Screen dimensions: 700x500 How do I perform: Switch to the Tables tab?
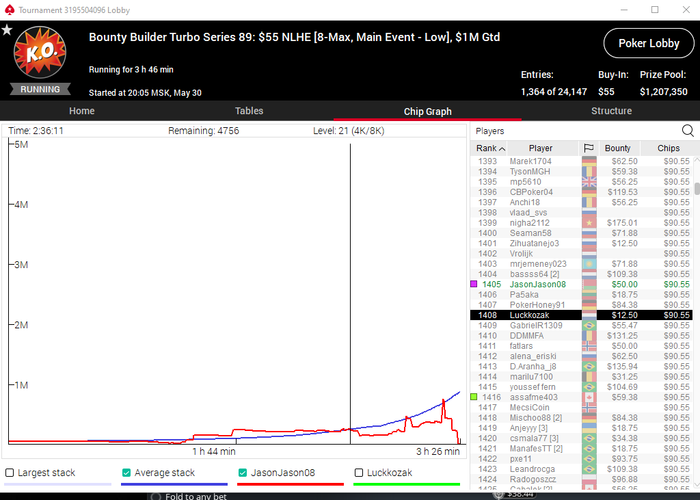coord(249,111)
